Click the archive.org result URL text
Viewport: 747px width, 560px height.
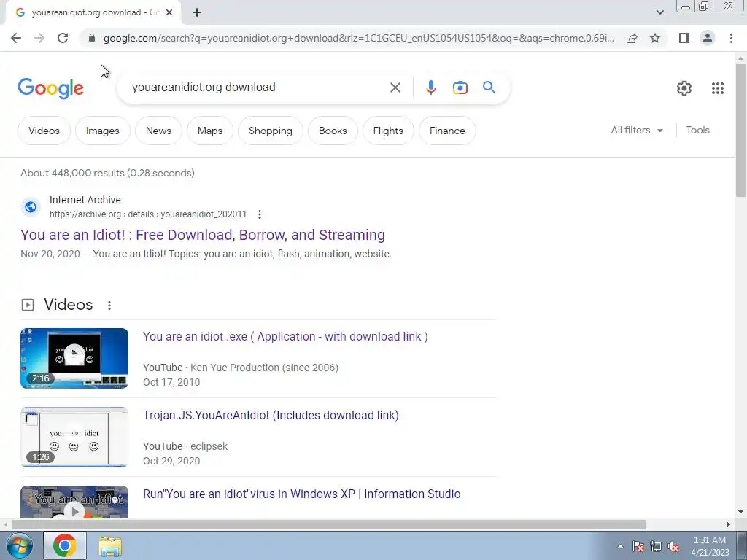pyautogui.click(x=147, y=214)
